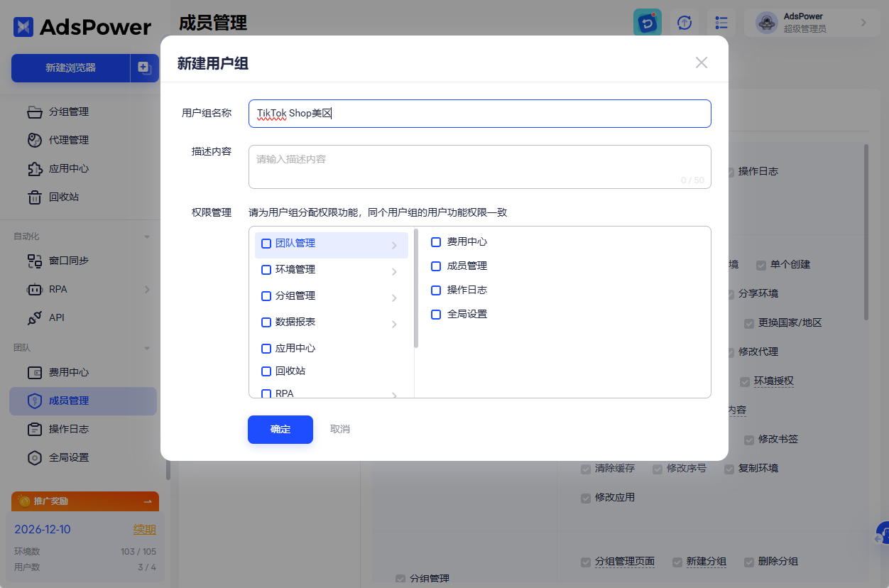Expand the 环境管理 permission chevron

click(394, 272)
